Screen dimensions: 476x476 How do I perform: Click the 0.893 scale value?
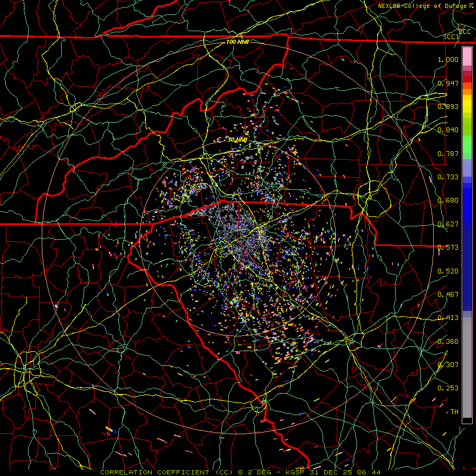point(448,106)
